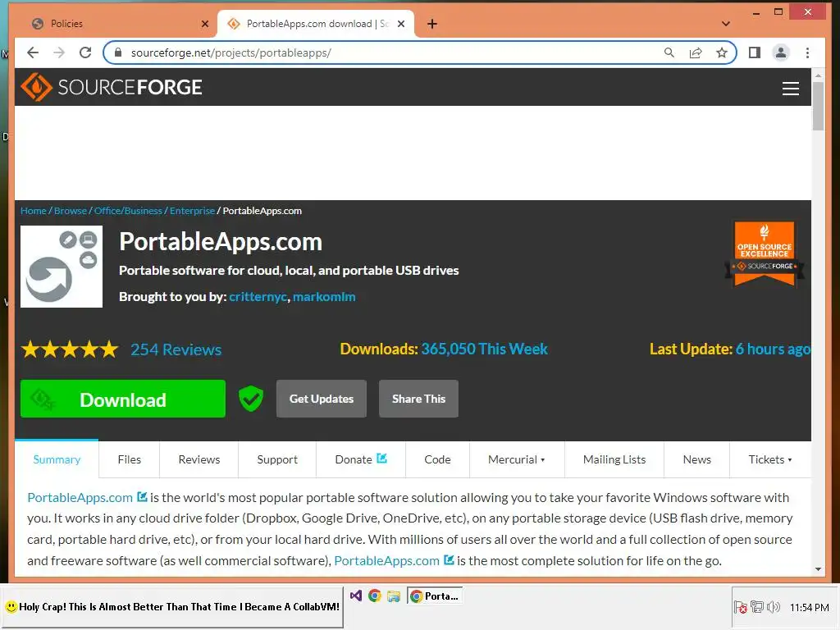Image resolution: width=840 pixels, height=630 pixels.
Task: Expand the tab search chevron
Action: tap(725, 24)
